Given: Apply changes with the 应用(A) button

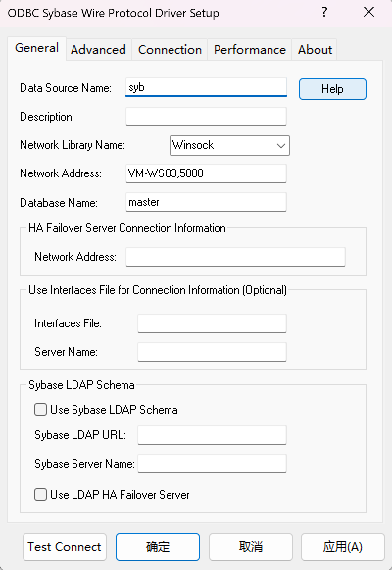Looking at the screenshot, I should (343, 547).
